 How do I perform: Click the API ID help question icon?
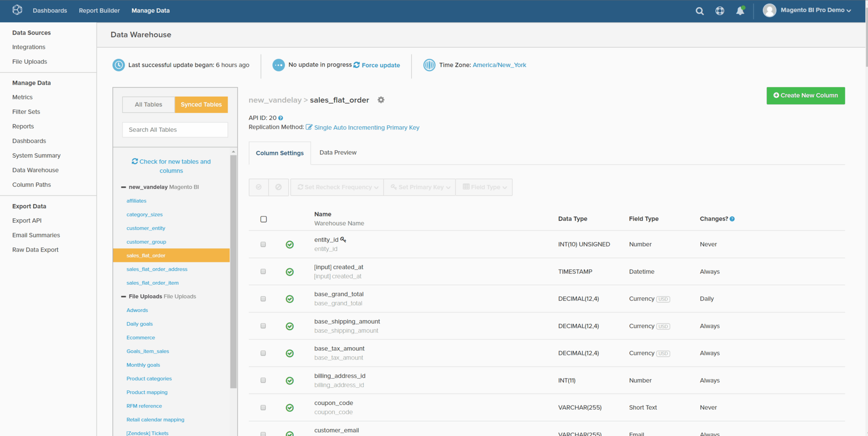tap(281, 118)
